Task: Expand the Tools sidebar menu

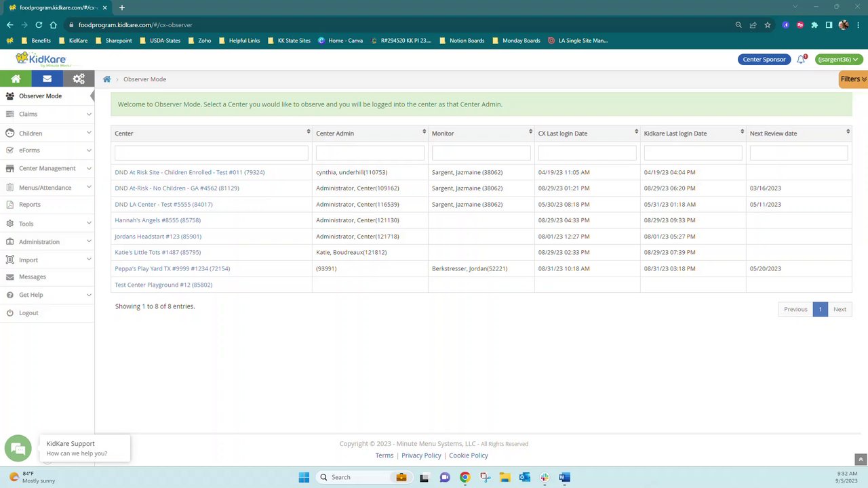Action: point(47,224)
